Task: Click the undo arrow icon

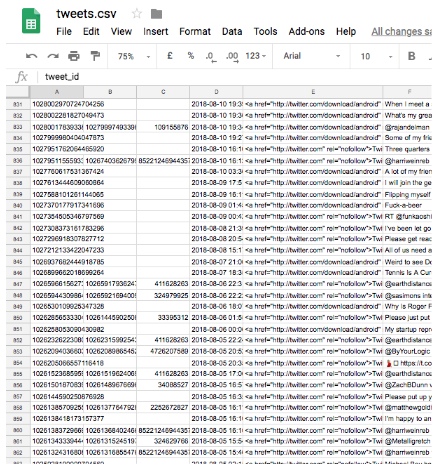Action: click(32, 56)
